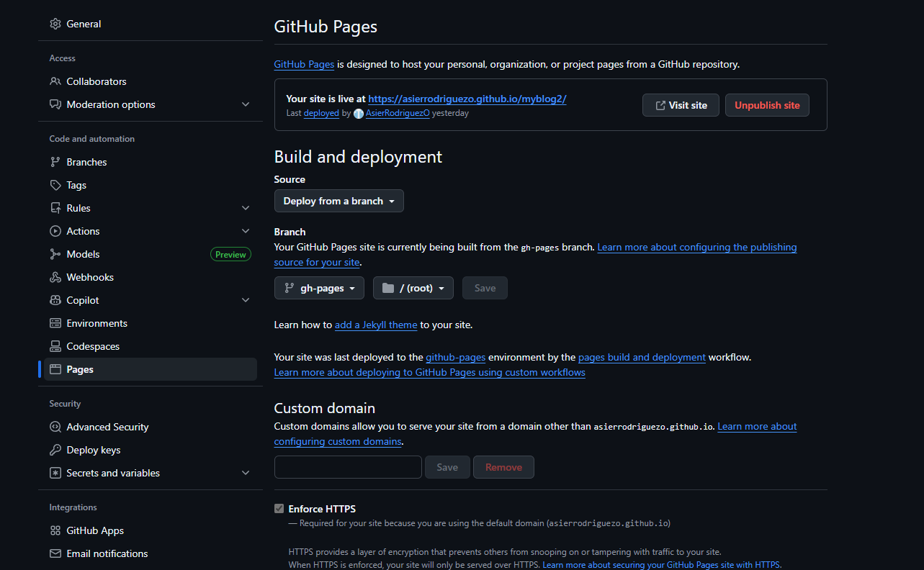924x570 pixels.
Task: Click the Collaborators people icon
Action: coord(55,81)
